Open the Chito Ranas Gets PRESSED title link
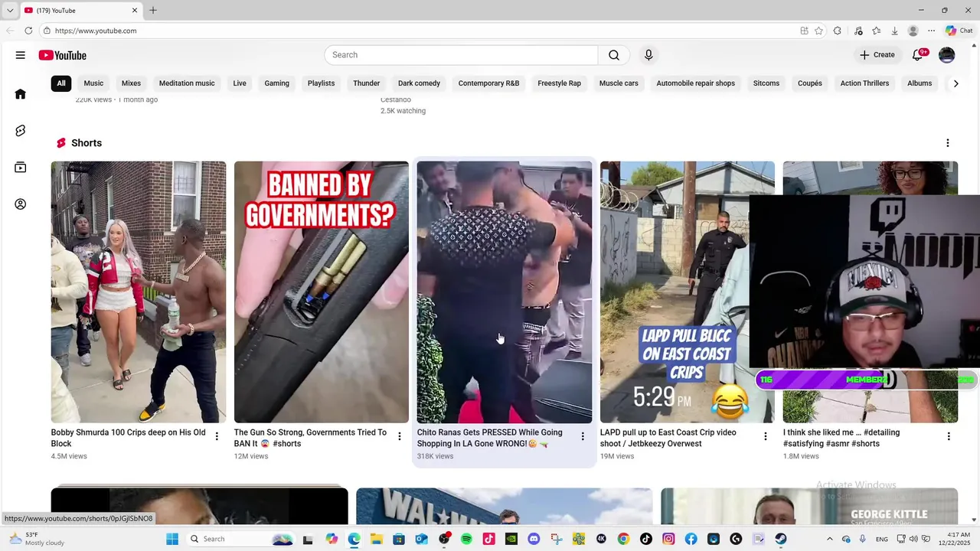The height and width of the screenshot is (551, 980). pos(490,438)
